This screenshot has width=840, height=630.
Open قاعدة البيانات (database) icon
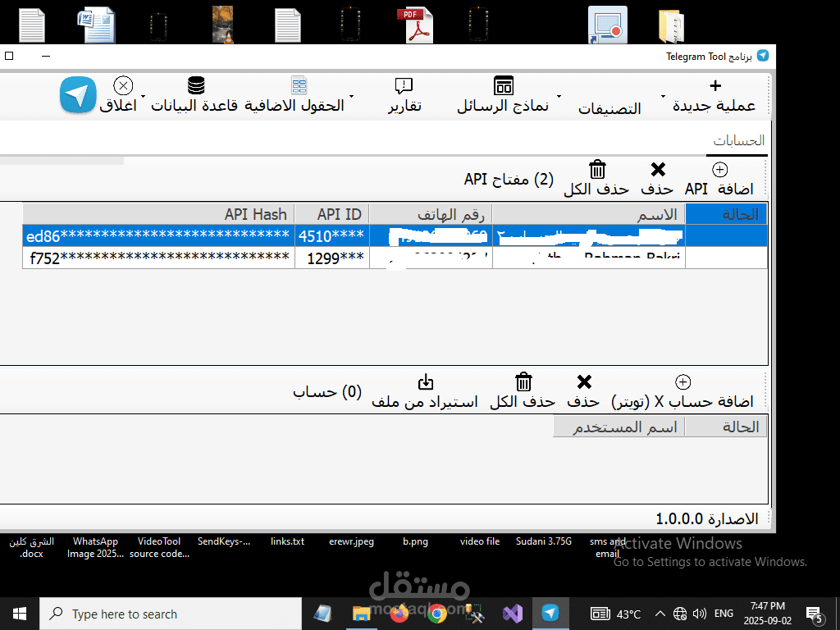point(195,89)
